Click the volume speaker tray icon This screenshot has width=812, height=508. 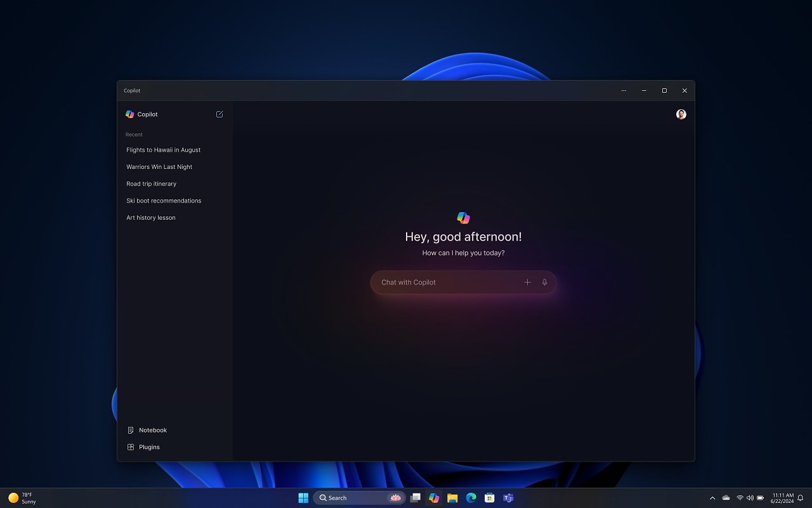750,498
